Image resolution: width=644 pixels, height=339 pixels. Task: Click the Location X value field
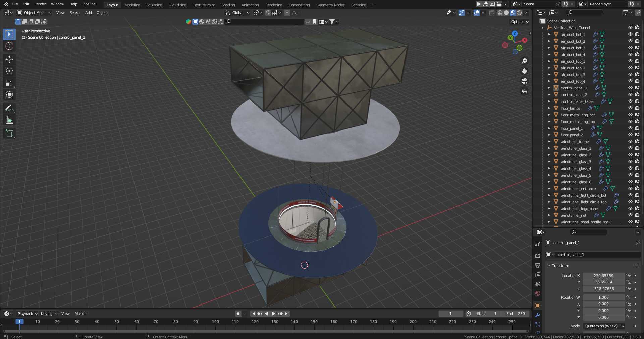(603, 276)
